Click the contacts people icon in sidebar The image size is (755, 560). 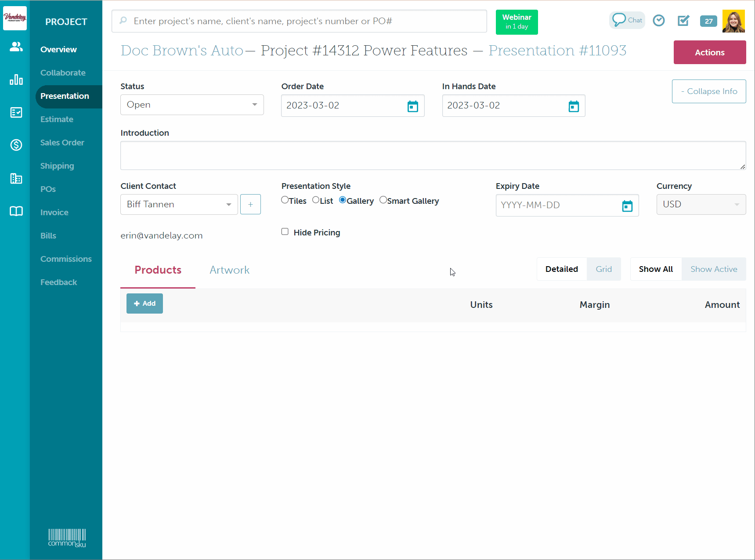coord(16,47)
